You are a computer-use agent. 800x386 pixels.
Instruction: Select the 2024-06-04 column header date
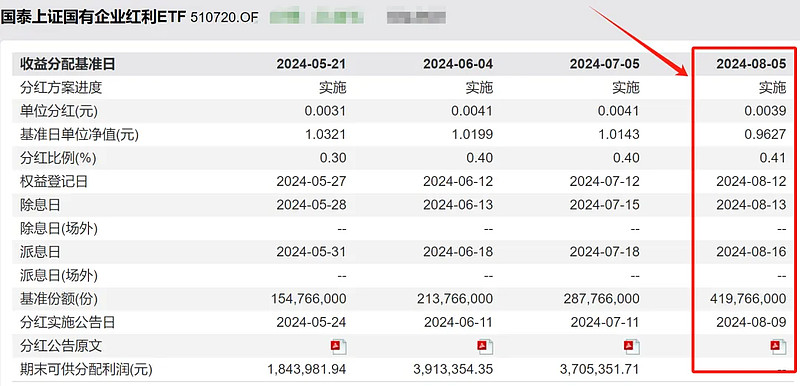pos(458,64)
